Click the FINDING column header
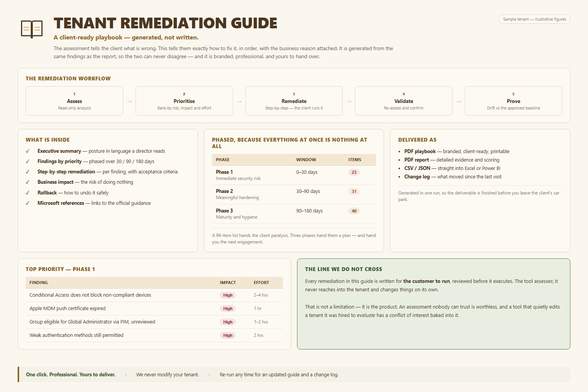Image resolution: width=588 pixels, height=392 pixels. coord(39,283)
